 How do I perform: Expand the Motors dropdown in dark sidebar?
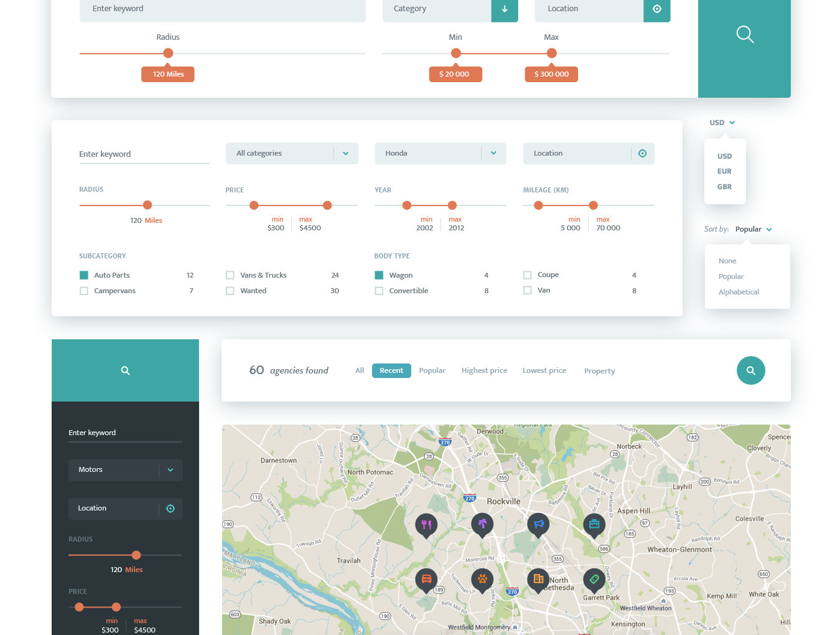[170, 470]
